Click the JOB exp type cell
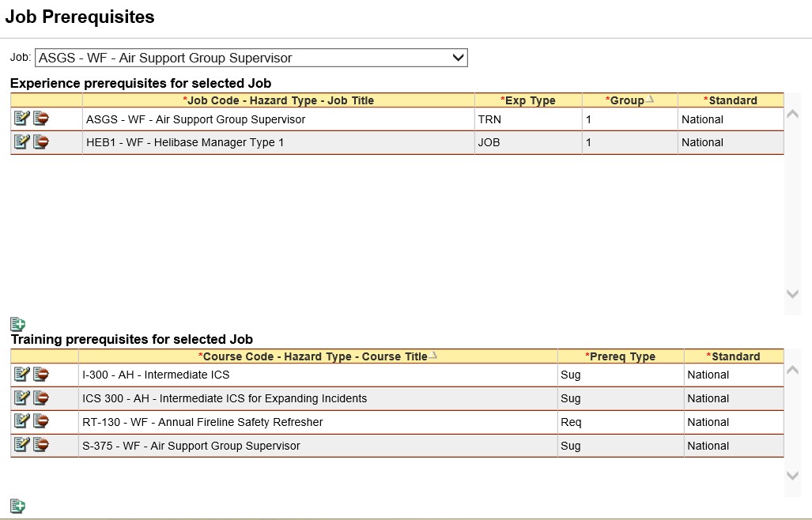This screenshot has width=812, height=520. tap(528, 142)
